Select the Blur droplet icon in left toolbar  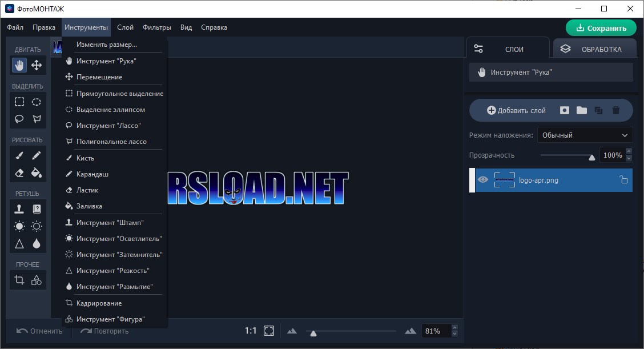[37, 244]
